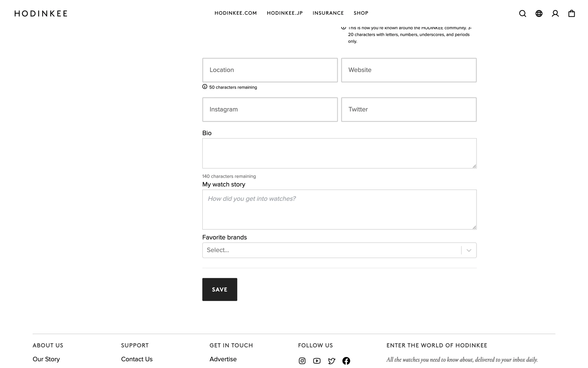This screenshot has width=588, height=368.
Task: Click into the My watch story textarea
Action: [339, 209]
